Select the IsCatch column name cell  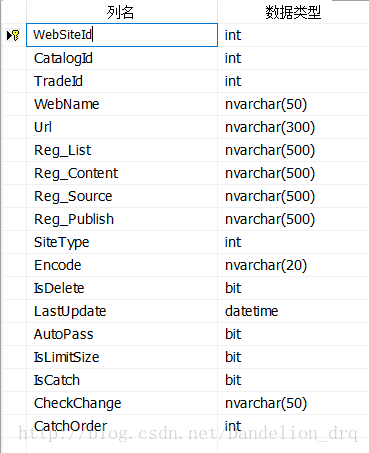click(x=122, y=380)
